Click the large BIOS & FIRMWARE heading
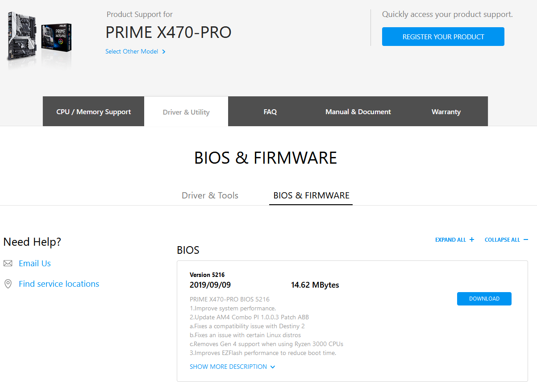 [x=266, y=158]
